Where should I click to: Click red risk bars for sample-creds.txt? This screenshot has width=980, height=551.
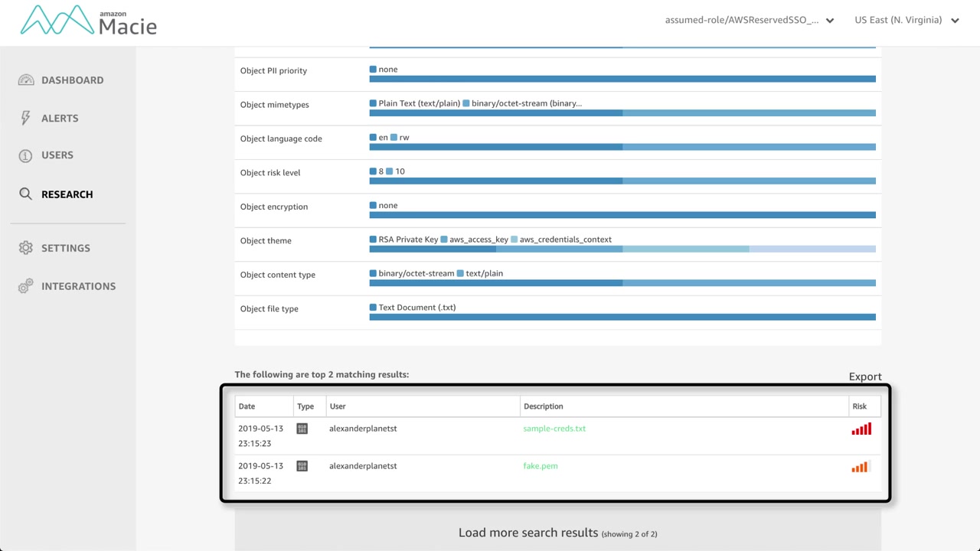[861, 429]
